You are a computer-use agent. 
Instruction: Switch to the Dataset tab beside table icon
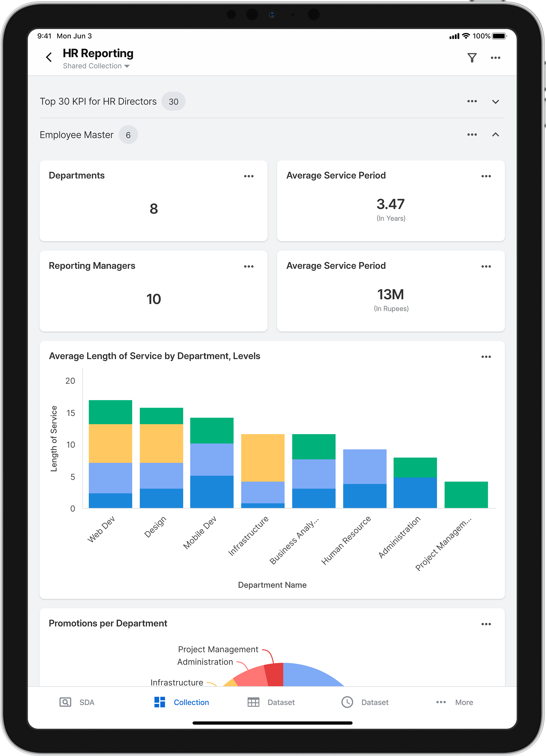(x=281, y=702)
